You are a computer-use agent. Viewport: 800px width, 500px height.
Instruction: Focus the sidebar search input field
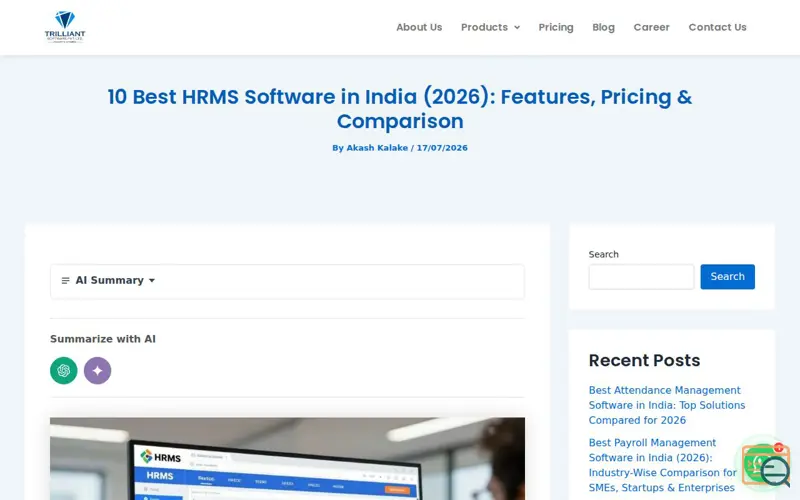click(x=641, y=277)
